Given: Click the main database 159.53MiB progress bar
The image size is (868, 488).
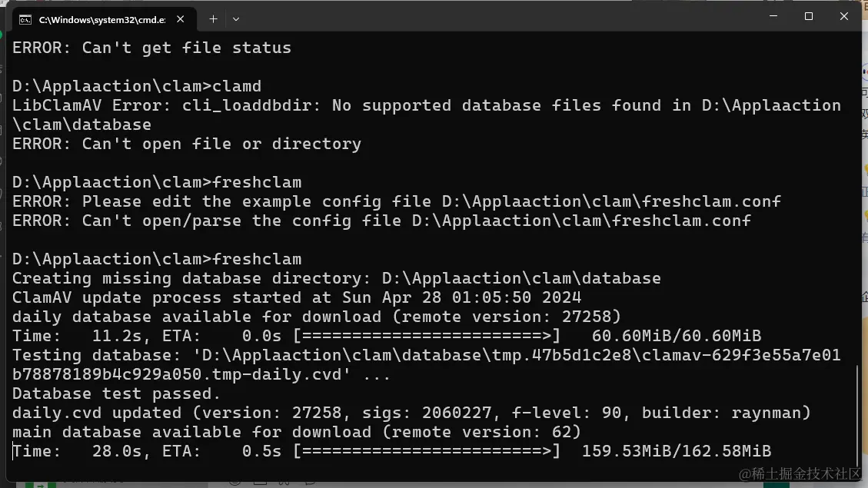Looking at the screenshot, I should pos(427,451).
